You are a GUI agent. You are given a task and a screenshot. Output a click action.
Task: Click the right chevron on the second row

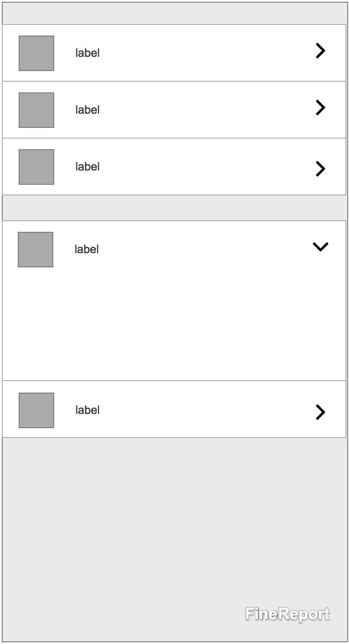pos(320,108)
